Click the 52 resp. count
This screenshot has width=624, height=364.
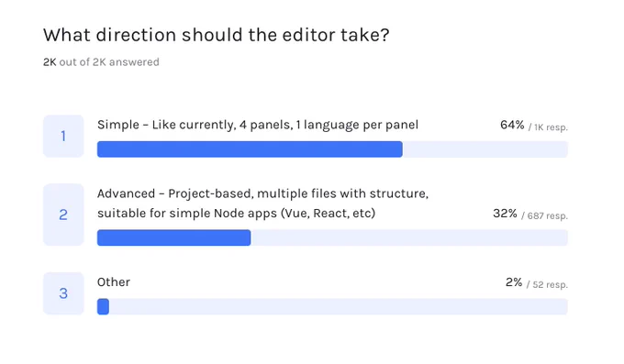click(547, 284)
